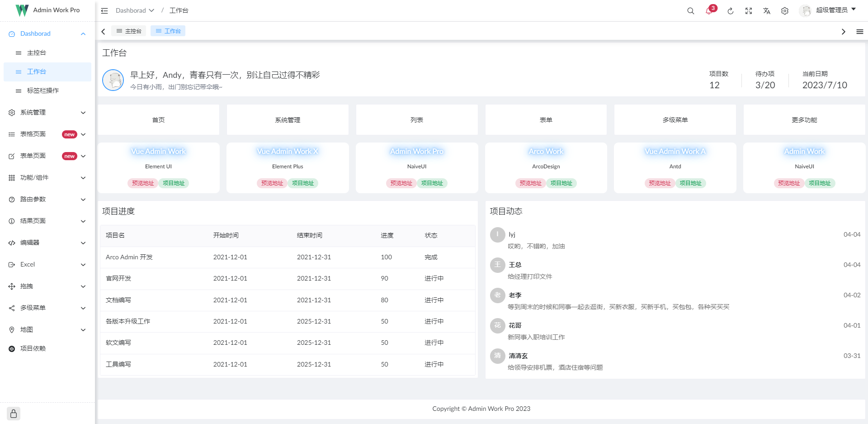Click the sidebar collapse icon next to breadcrumb
The height and width of the screenshot is (424, 868).
[104, 10]
